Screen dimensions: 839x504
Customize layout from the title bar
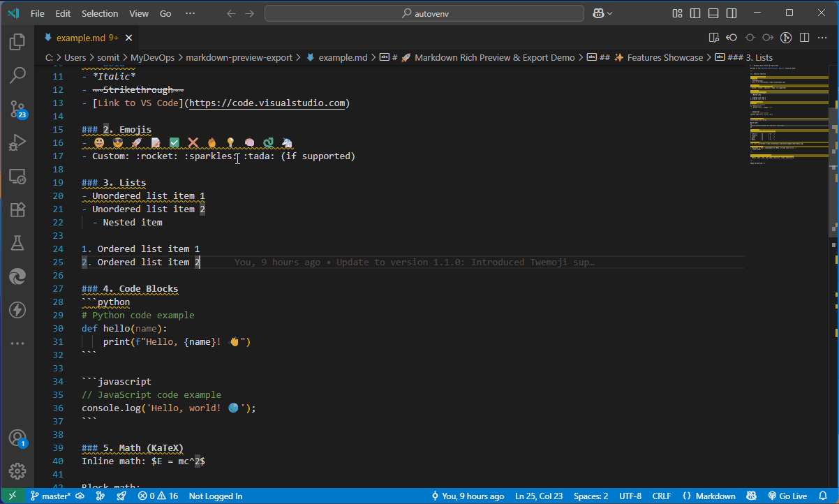(677, 13)
